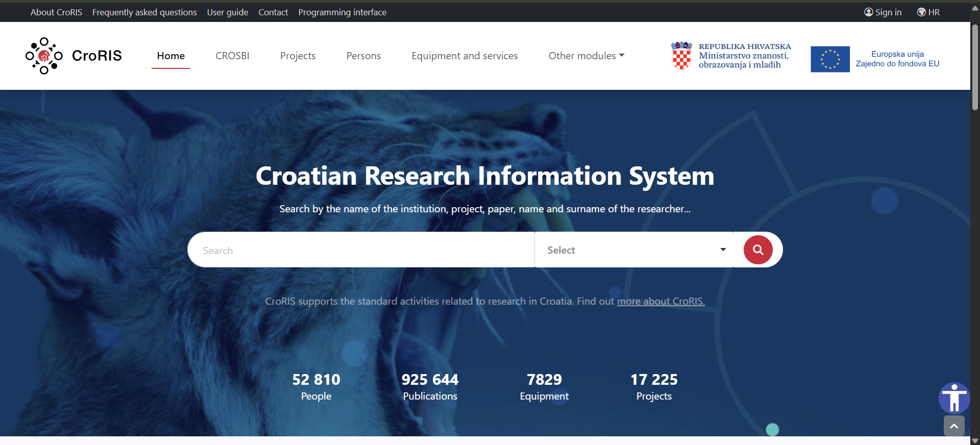Viewport: 980px width, 445px height.
Task: Follow the more about CroRIS link
Action: (x=660, y=301)
